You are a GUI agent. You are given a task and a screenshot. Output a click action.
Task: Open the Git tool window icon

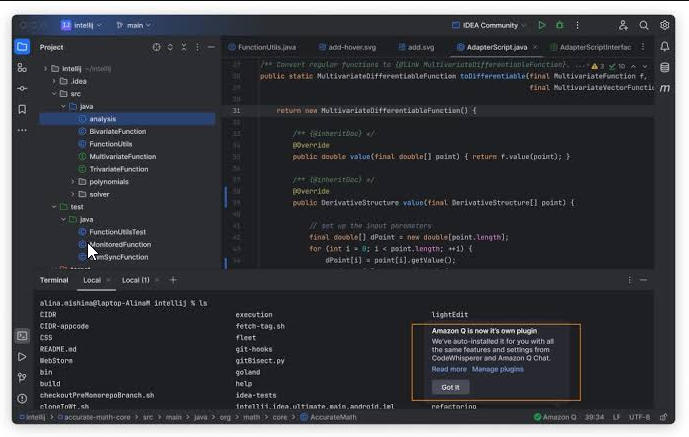tap(22, 378)
